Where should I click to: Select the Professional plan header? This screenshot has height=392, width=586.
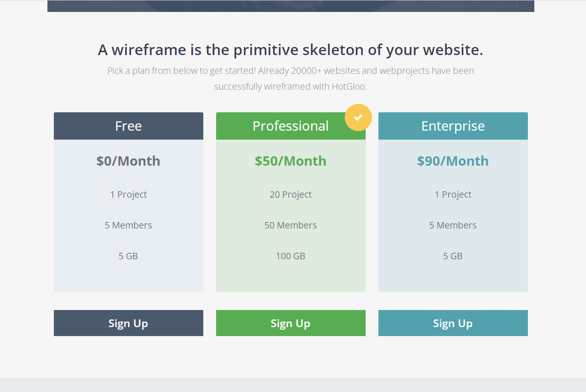[x=290, y=126]
